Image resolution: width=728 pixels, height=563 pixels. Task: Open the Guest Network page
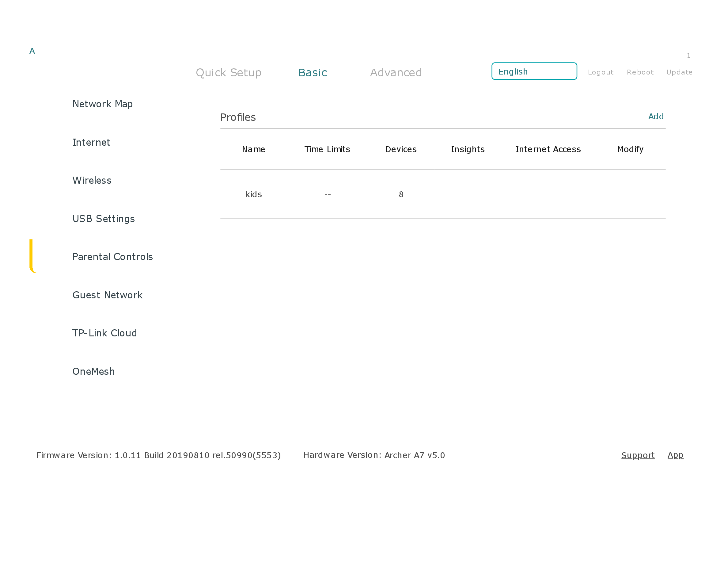click(x=107, y=295)
